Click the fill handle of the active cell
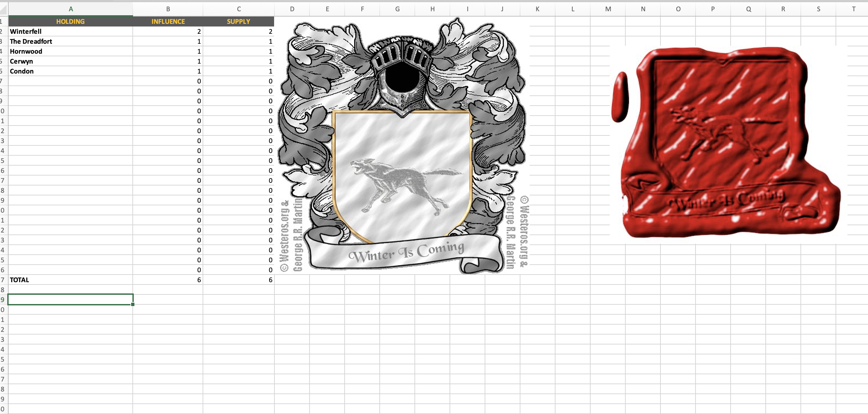Screen dimensions: 868x414 point(133,304)
